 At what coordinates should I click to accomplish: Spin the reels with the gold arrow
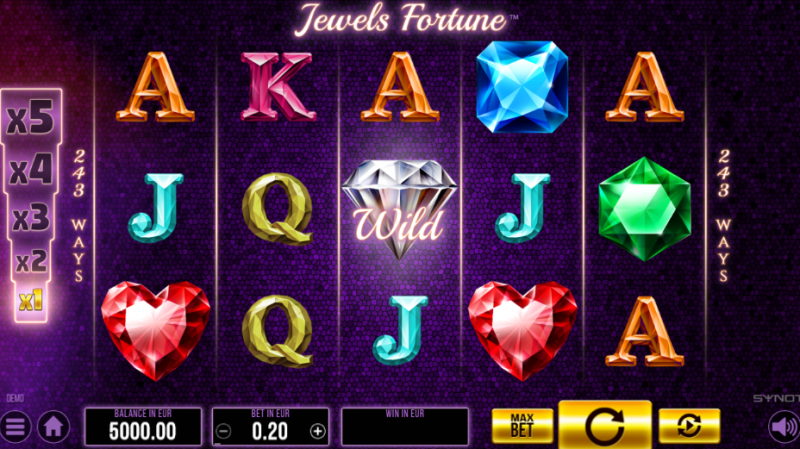605,425
